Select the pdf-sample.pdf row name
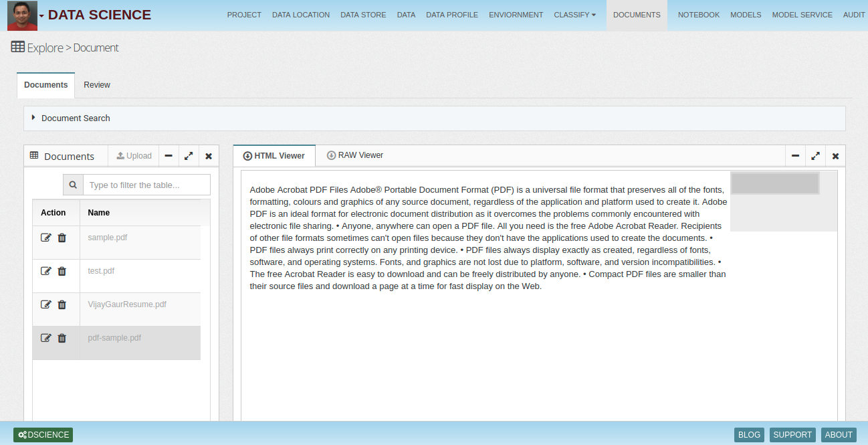 coord(114,338)
